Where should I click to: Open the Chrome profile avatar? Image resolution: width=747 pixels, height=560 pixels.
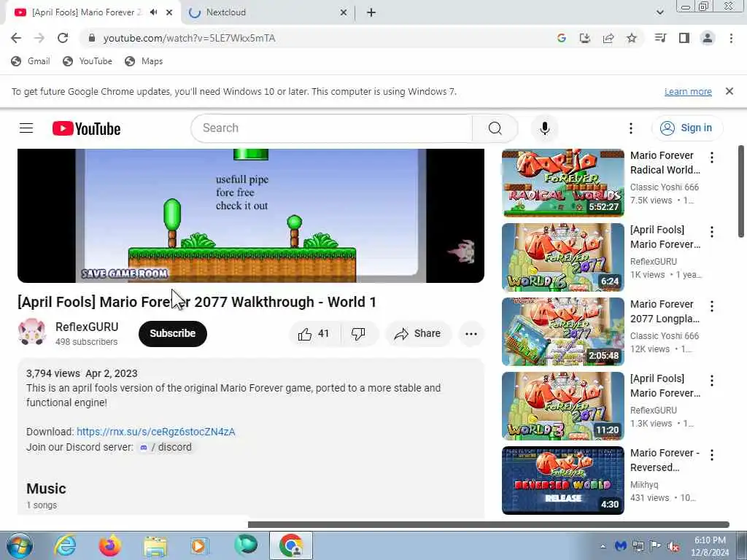coord(708,38)
